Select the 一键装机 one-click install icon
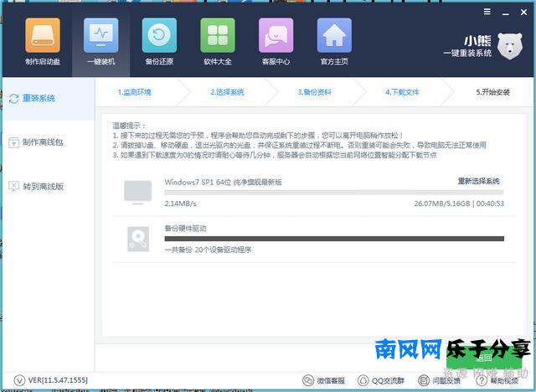The height and width of the screenshot is (392, 536). point(101,35)
